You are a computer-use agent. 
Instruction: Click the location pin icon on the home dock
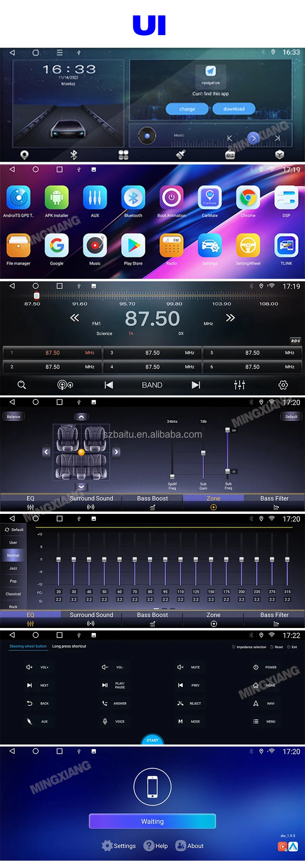pos(24,155)
